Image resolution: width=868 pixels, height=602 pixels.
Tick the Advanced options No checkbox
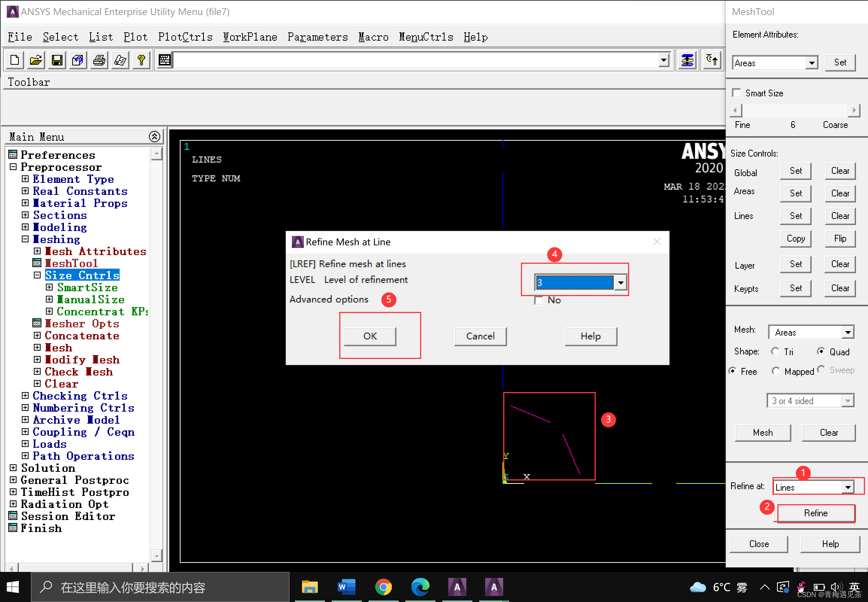click(539, 300)
